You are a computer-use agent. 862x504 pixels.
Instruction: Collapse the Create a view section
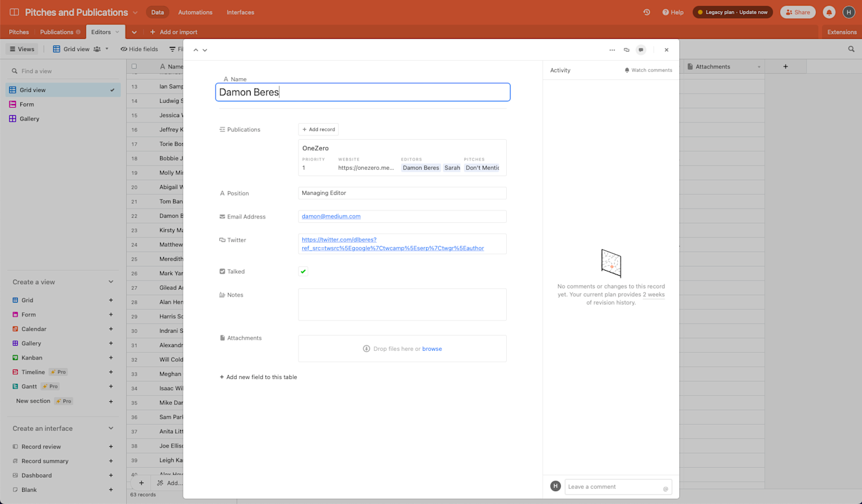click(111, 282)
